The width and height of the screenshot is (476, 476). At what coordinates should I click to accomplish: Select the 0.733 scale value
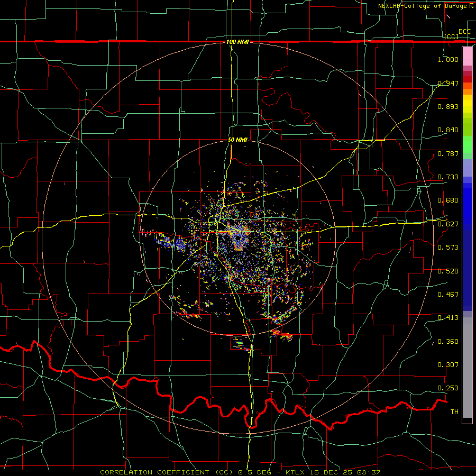pyautogui.click(x=448, y=177)
